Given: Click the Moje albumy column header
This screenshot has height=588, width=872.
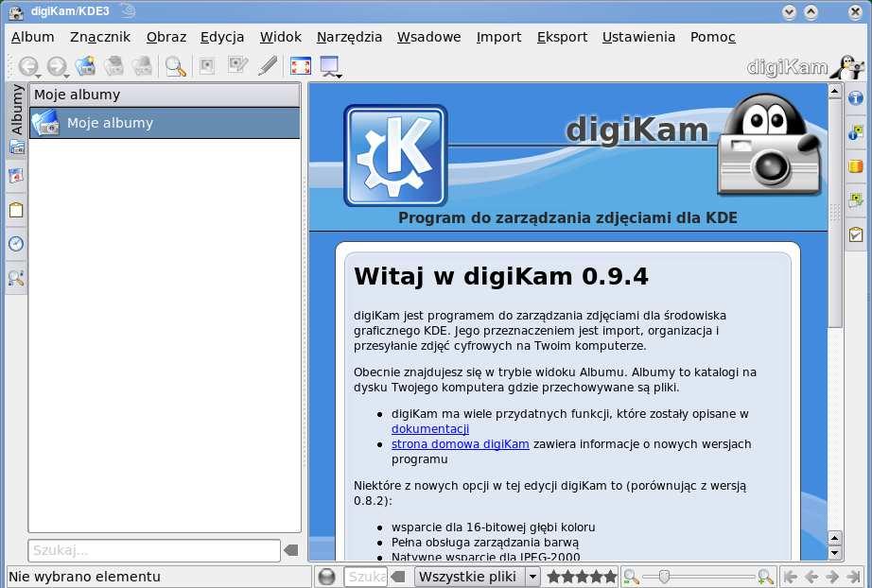Looking at the screenshot, I should point(165,95).
